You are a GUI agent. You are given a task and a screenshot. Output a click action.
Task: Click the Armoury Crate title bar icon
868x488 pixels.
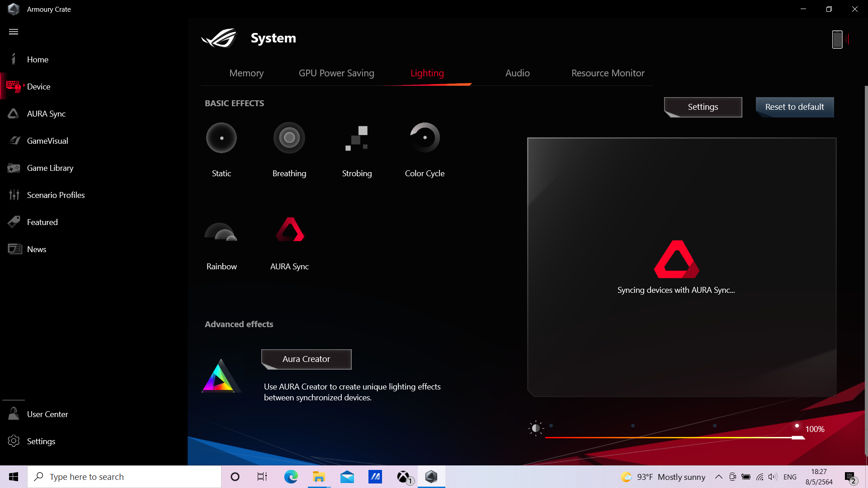(14, 9)
